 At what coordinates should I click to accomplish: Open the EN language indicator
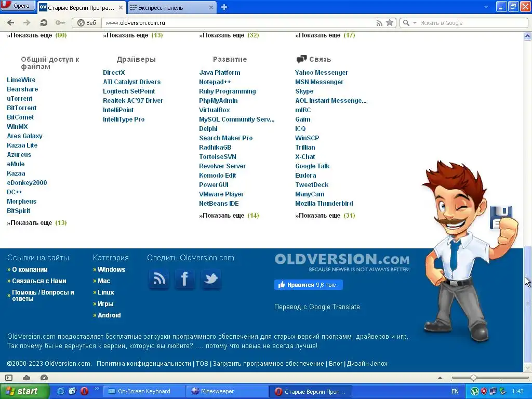(x=455, y=392)
